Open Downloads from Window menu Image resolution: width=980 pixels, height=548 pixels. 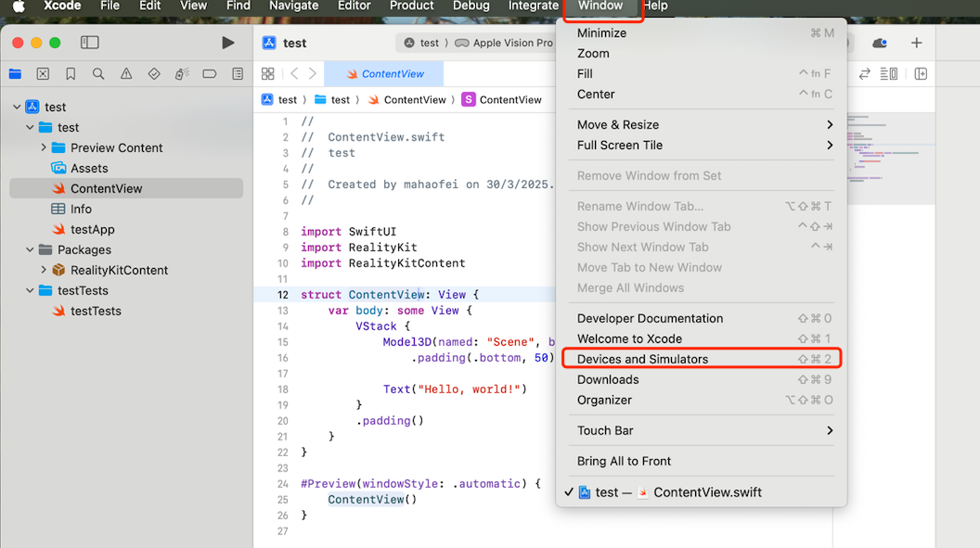(x=702, y=379)
